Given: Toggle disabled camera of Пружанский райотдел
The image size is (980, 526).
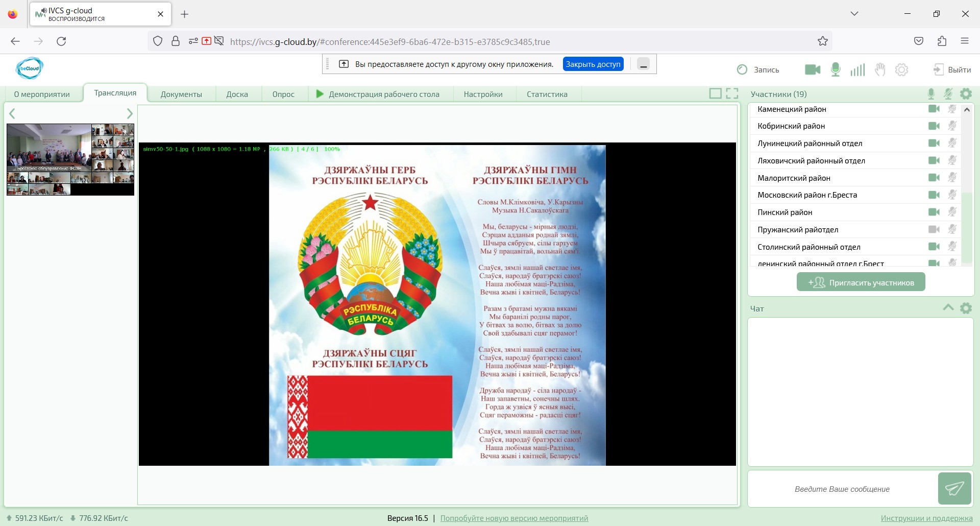Looking at the screenshot, I should click(x=934, y=229).
